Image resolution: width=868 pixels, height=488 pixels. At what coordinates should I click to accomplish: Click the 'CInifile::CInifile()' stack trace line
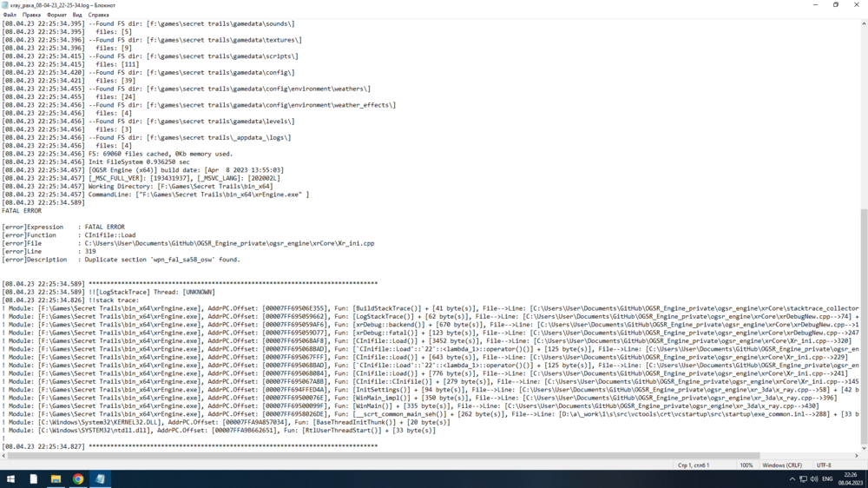pos(431,382)
